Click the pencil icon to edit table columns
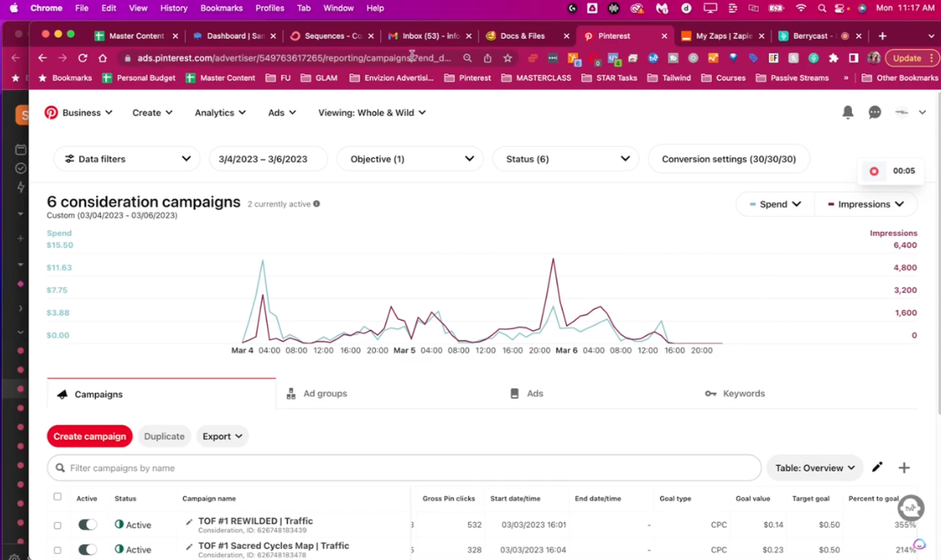The image size is (941, 560). coord(877,468)
